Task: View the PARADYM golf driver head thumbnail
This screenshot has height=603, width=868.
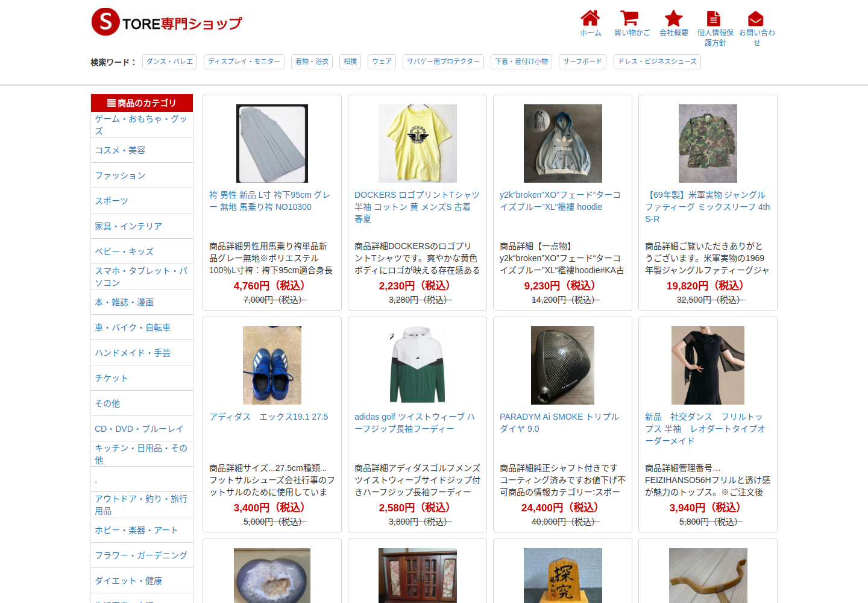Action: click(x=563, y=365)
